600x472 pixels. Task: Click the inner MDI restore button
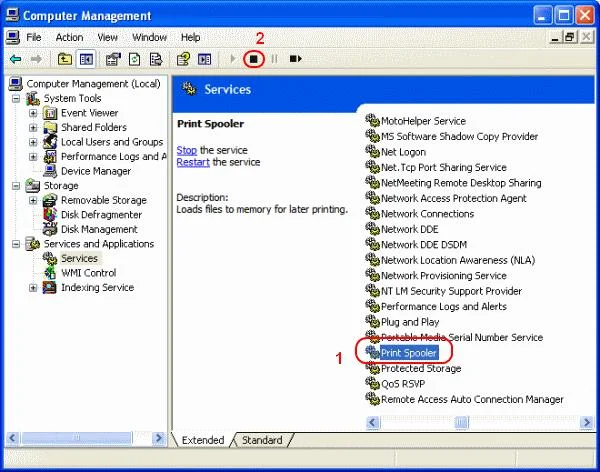pyautogui.click(x=570, y=37)
